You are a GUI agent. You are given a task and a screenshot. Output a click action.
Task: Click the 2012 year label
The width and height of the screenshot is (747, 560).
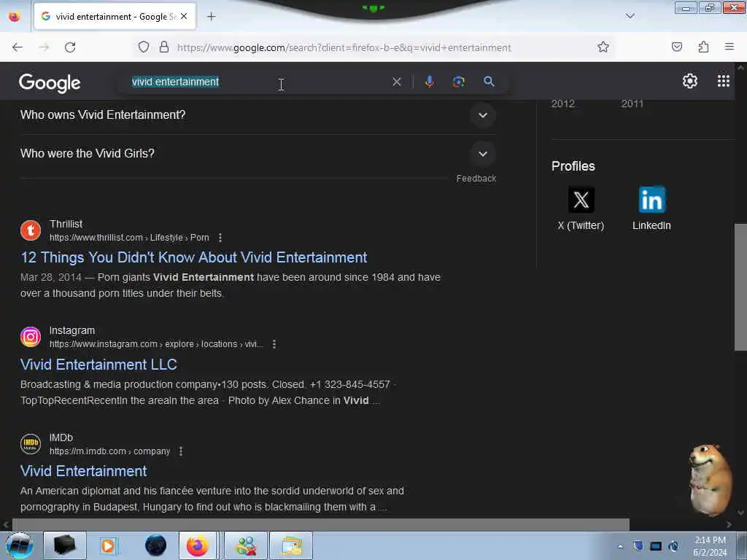pyautogui.click(x=562, y=104)
